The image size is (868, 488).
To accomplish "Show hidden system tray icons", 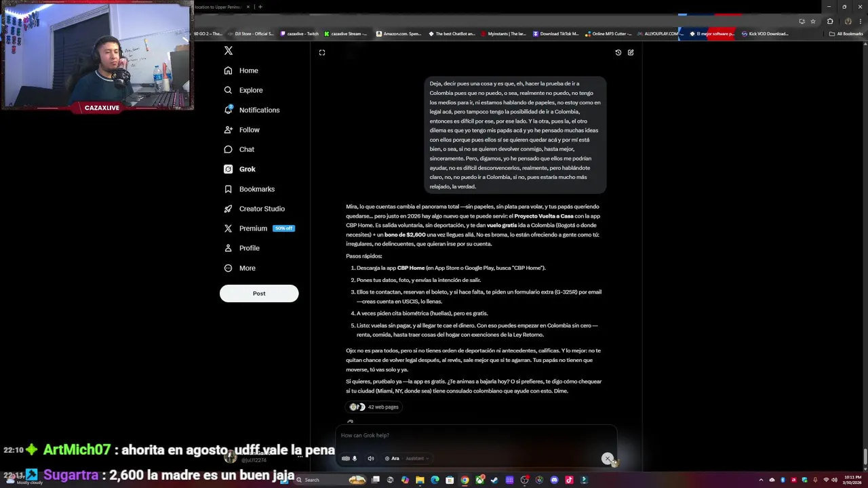I will tap(761, 480).
